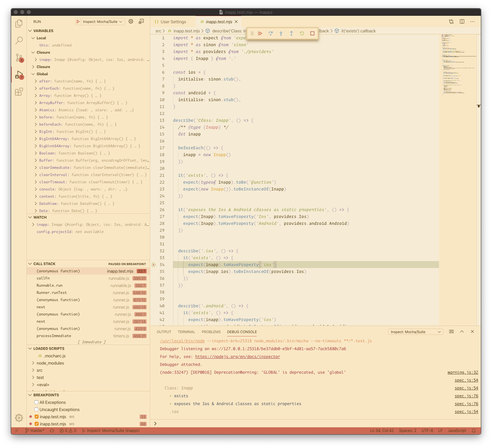
Task: Select the Runner.runTest call stack frame
Action: [x=88, y=293]
